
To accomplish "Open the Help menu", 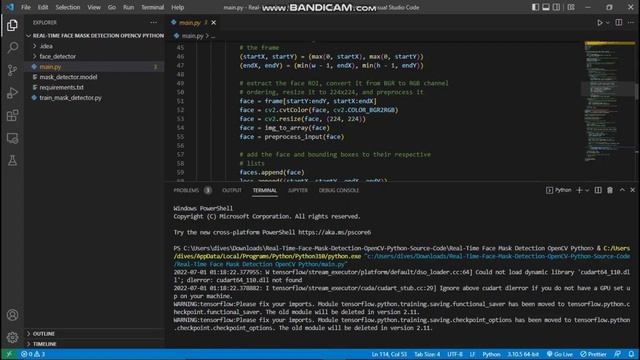I will click(x=178, y=7).
